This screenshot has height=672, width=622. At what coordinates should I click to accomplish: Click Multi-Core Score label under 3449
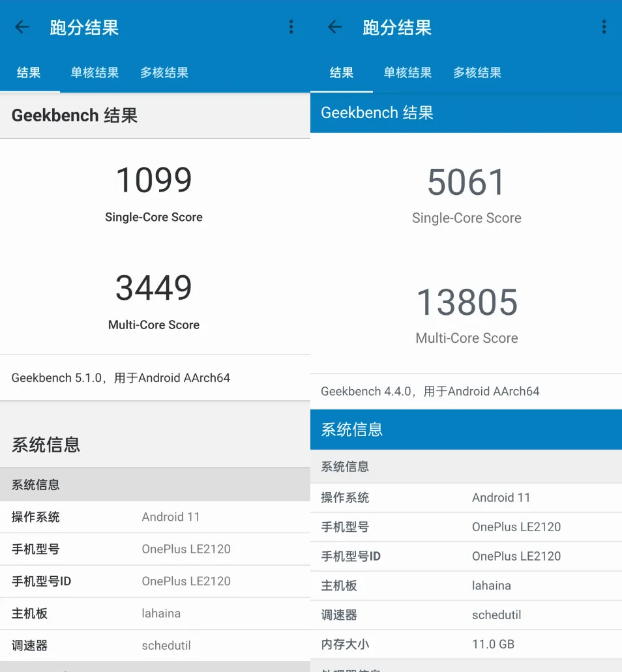pos(154,325)
